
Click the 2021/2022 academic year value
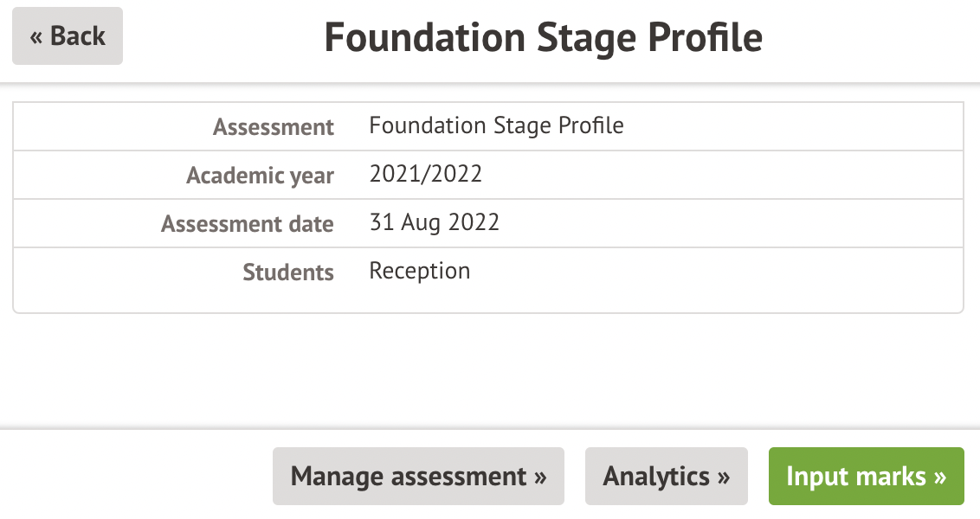(x=425, y=174)
